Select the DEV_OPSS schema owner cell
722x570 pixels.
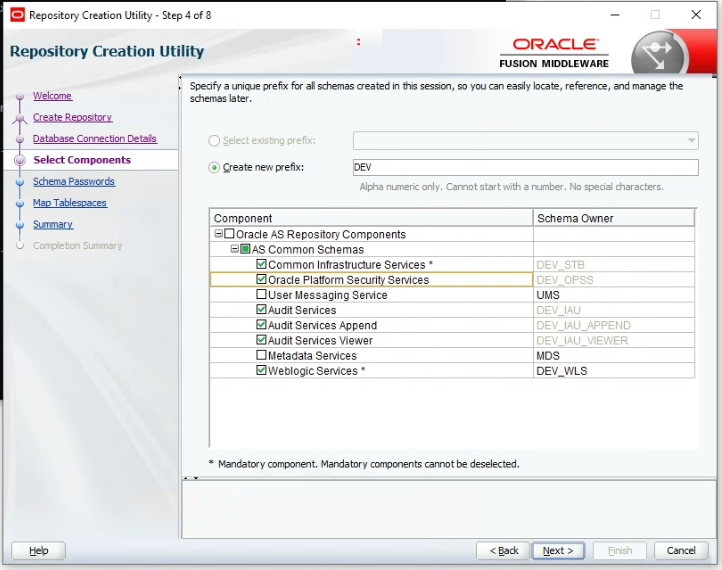[x=614, y=280]
